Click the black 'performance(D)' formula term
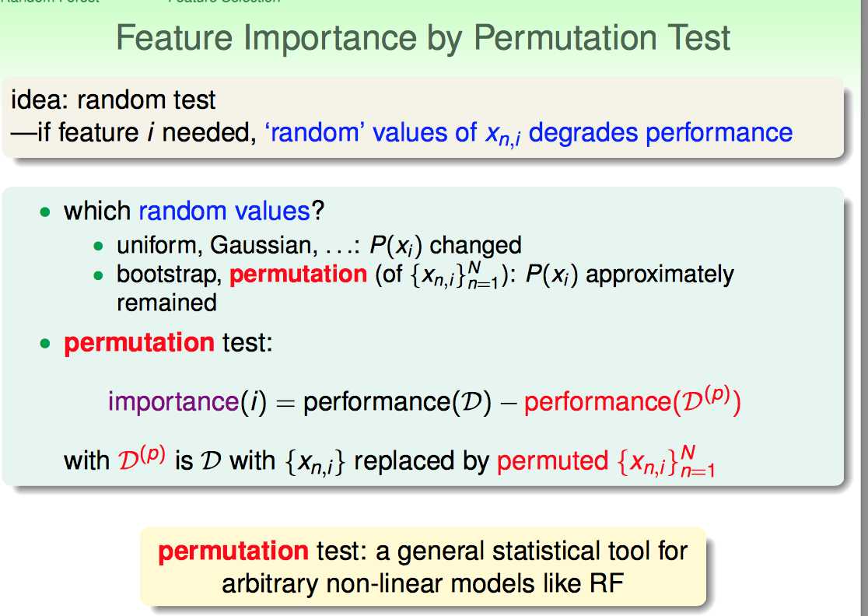Image resolution: width=868 pixels, height=616 pixels. [397, 401]
